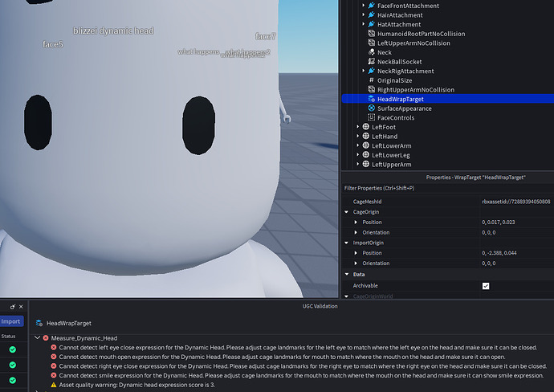The image size is (554, 392).
Task: Click the Import button
Action: 11,321
